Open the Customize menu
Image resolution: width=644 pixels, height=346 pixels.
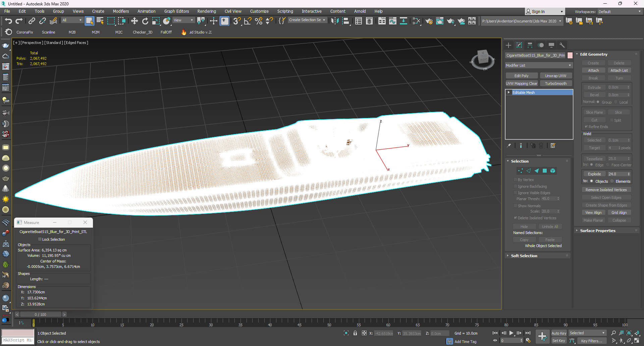tap(259, 11)
